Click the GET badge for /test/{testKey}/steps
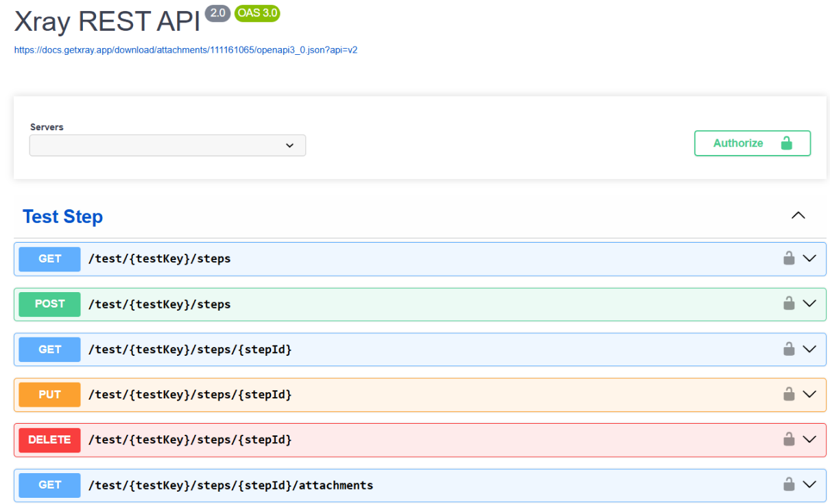The image size is (830, 504). (x=49, y=259)
